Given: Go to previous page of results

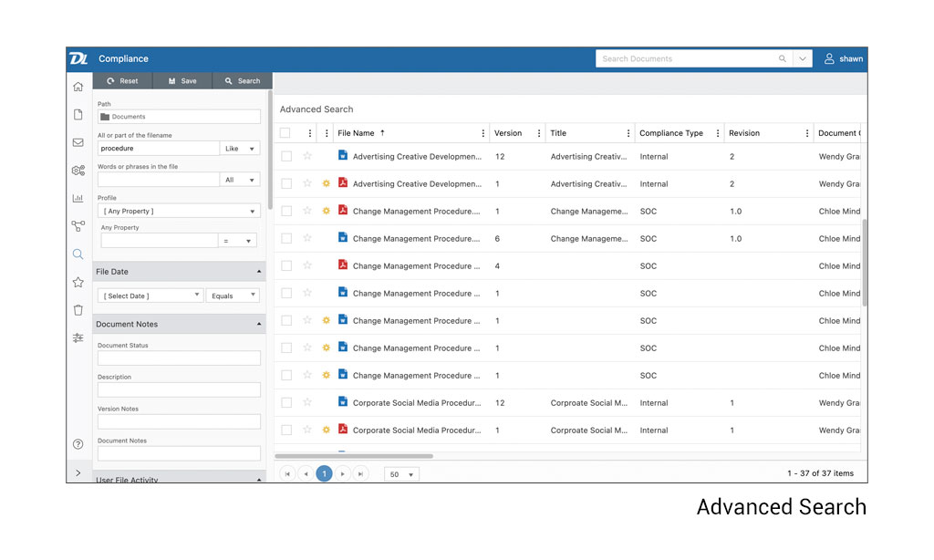Looking at the screenshot, I should (306, 474).
